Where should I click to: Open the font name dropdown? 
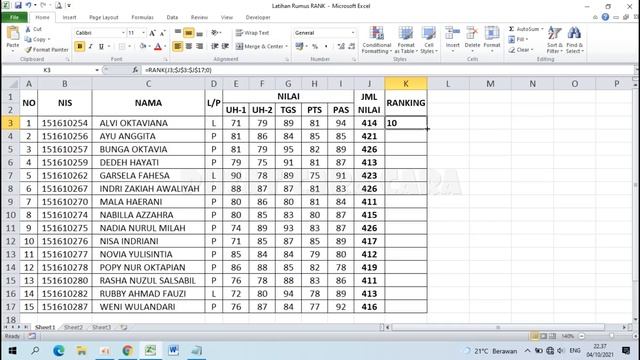coord(123,33)
